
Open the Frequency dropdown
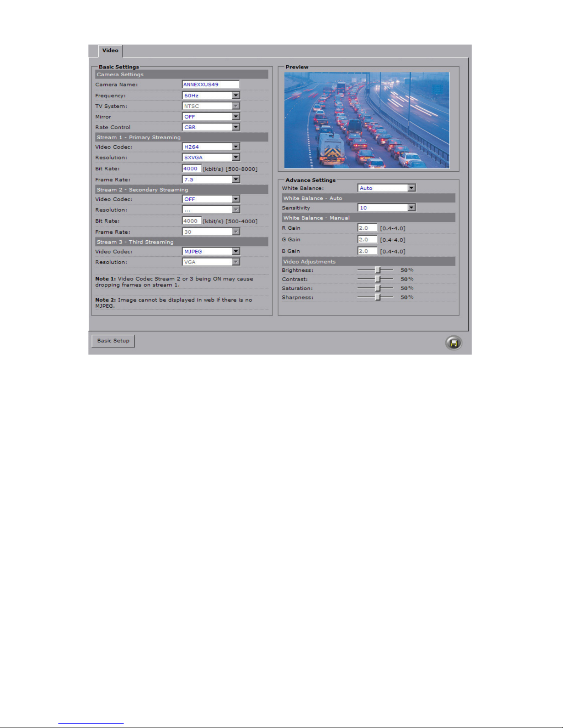[x=211, y=96]
